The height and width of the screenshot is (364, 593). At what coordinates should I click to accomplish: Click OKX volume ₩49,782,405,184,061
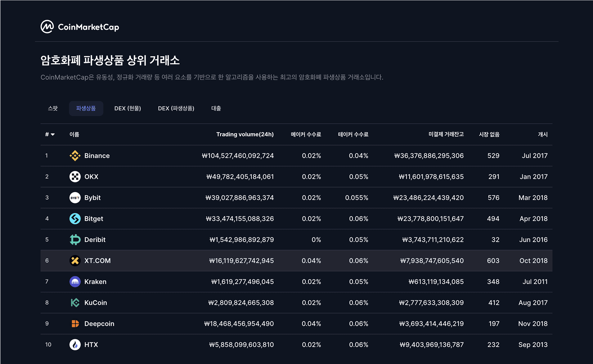[240, 177]
